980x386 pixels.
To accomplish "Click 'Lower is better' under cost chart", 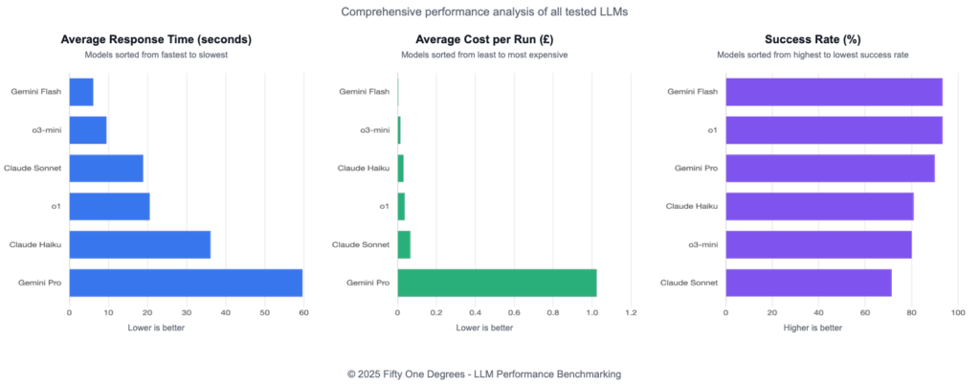I will 484,328.
